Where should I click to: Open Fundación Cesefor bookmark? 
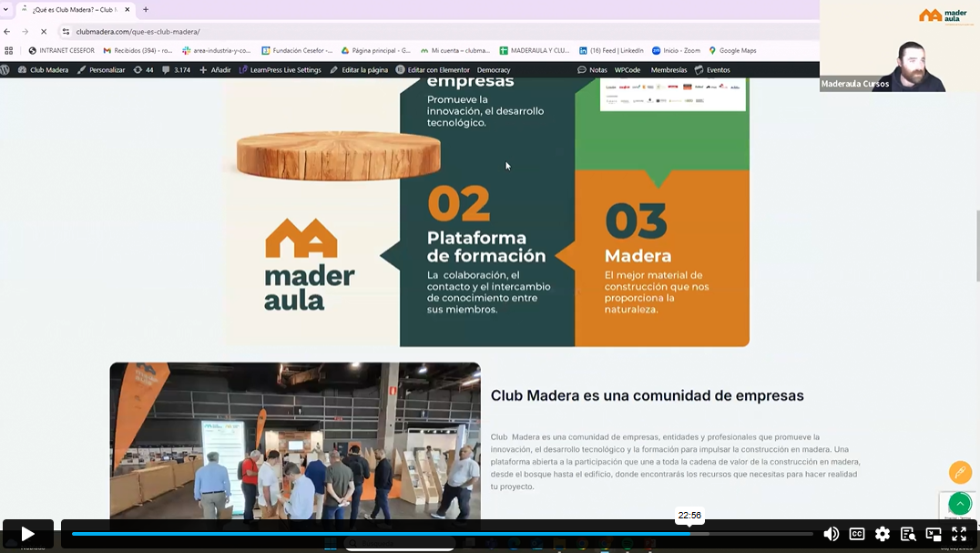coord(297,51)
